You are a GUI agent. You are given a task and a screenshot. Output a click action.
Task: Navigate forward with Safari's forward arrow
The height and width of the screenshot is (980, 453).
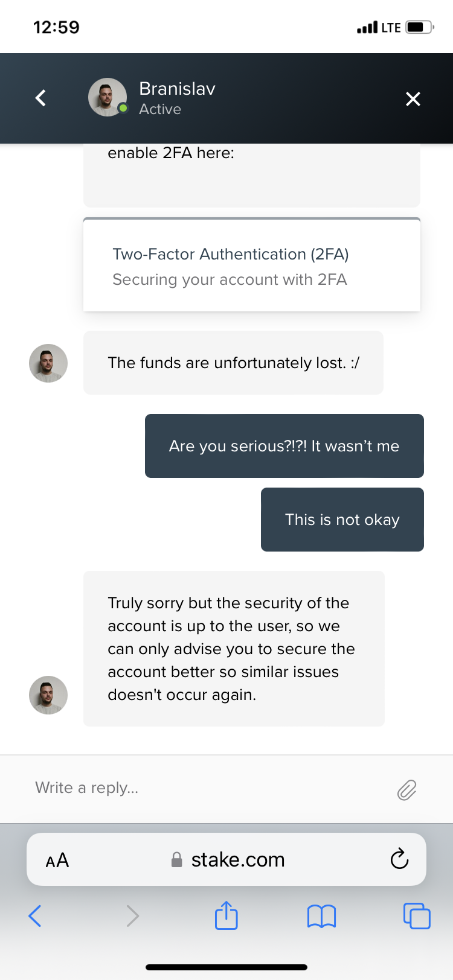[x=133, y=916]
